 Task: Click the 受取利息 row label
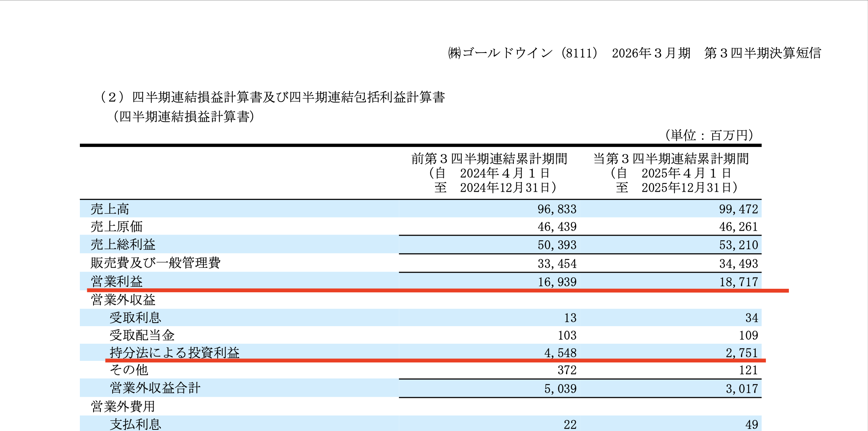click(135, 318)
